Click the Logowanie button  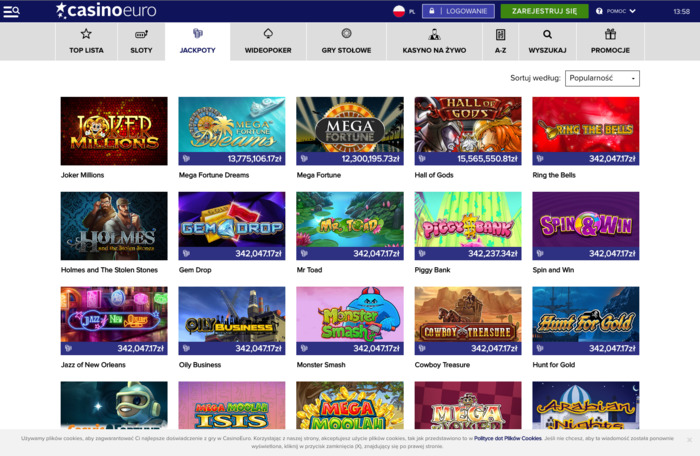pos(458,11)
